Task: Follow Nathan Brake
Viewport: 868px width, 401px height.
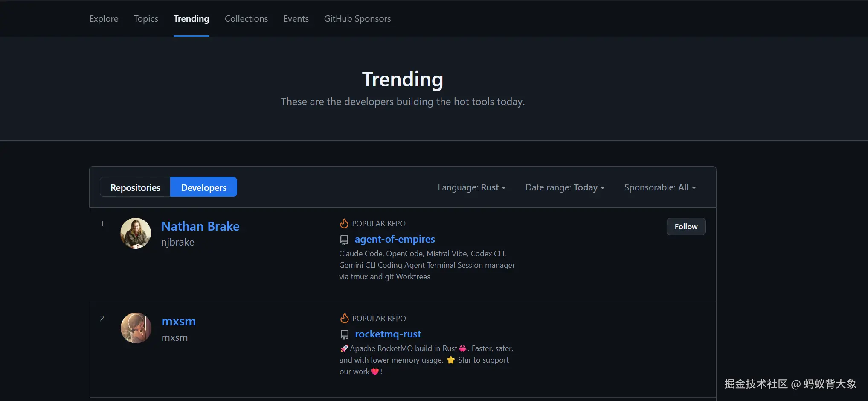Action: (686, 227)
